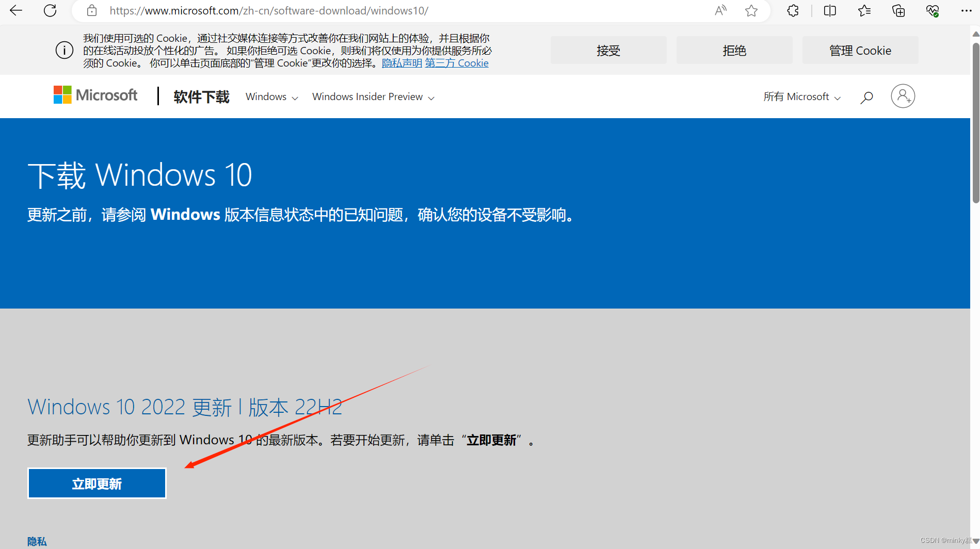Expand the Windows navigation dropdown

(272, 97)
